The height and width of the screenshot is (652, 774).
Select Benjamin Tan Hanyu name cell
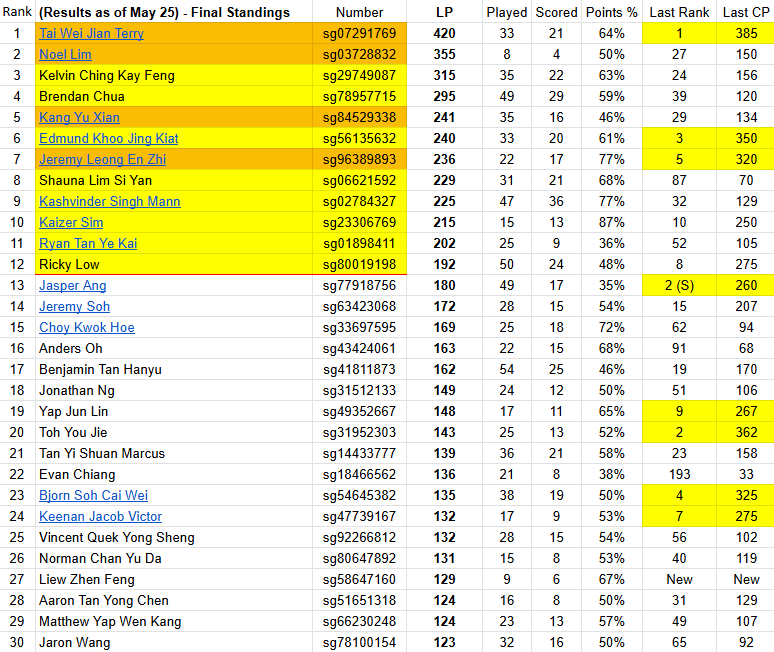point(174,370)
